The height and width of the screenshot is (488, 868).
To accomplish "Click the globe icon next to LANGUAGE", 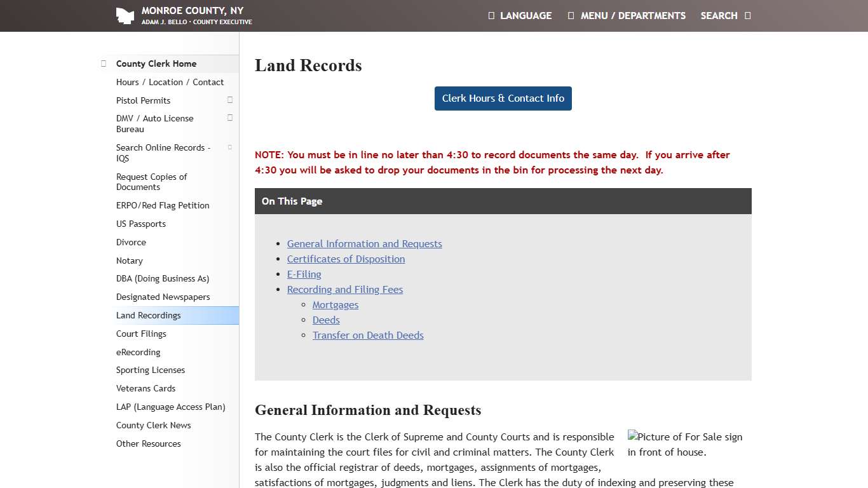I will tap(492, 15).
